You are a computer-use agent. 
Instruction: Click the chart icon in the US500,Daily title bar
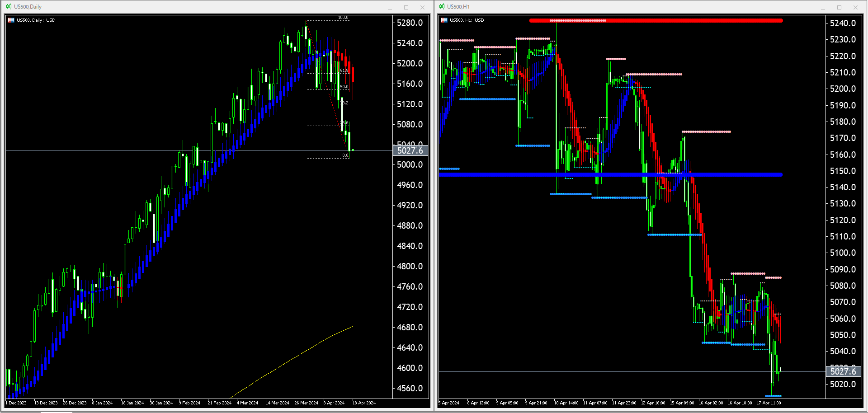(9, 7)
